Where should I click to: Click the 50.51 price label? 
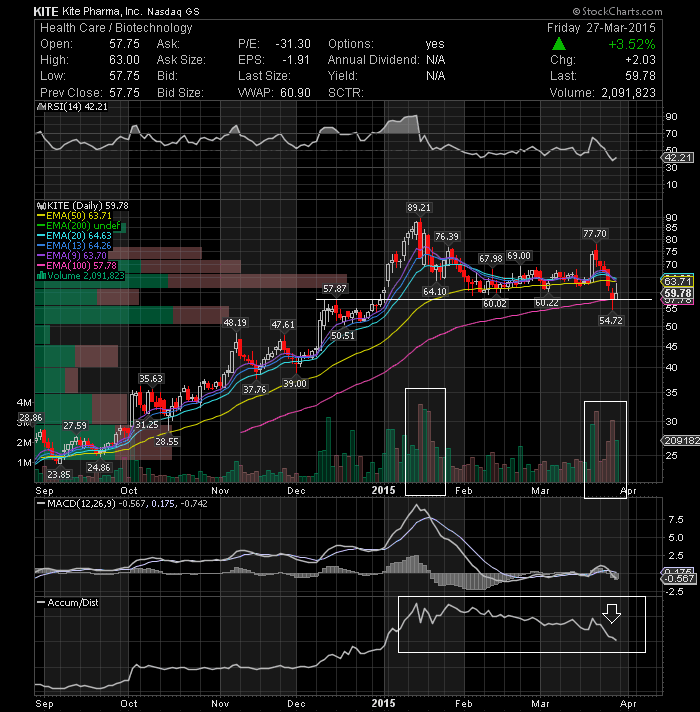coord(343,336)
